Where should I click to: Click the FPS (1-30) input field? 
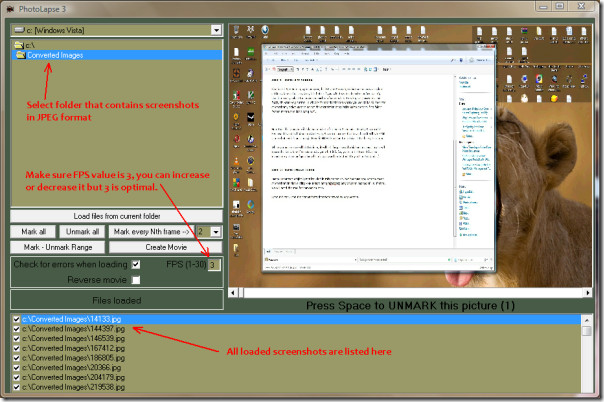tap(214, 265)
